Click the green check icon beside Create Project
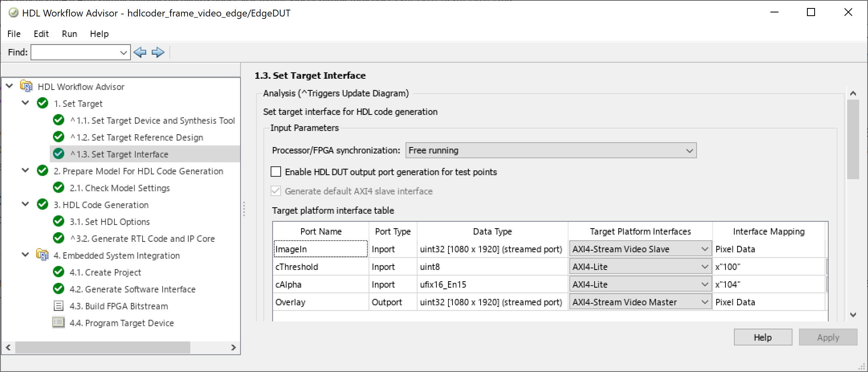Screen dimensions: 868x372 click(59, 272)
